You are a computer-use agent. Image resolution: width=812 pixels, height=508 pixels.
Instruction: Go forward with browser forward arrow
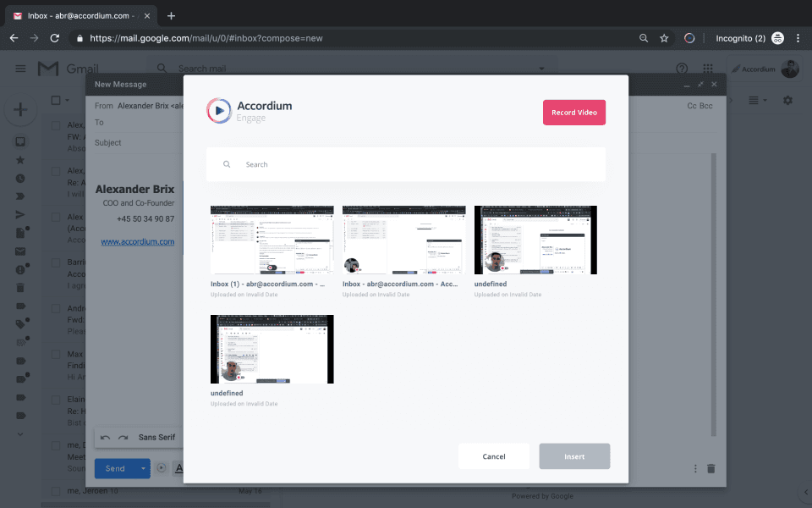coord(34,38)
